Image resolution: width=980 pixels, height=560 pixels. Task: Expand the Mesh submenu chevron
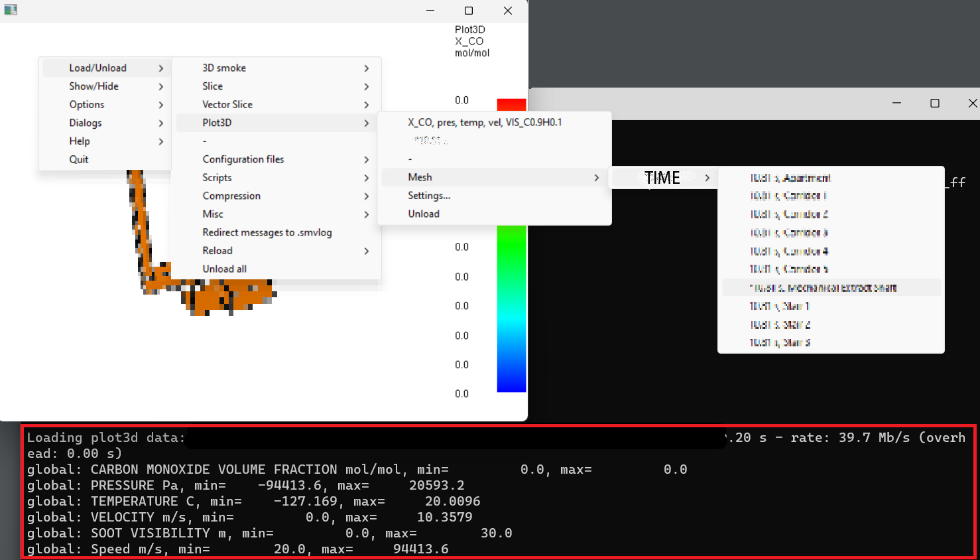point(596,177)
